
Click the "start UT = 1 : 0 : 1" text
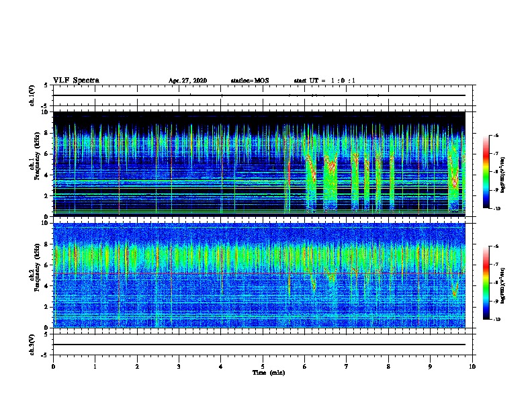[x=324, y=81]
